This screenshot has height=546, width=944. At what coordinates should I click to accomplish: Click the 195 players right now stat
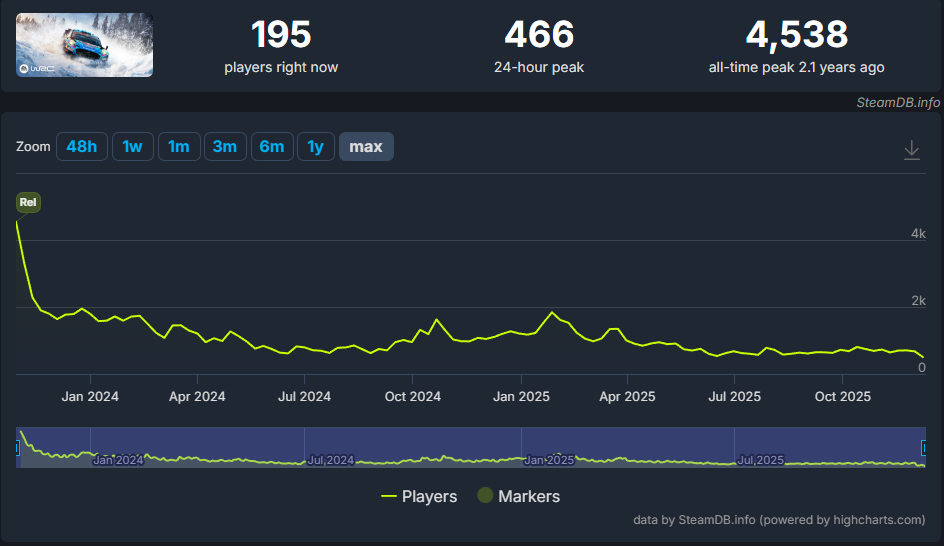click(x=281, y=36)
